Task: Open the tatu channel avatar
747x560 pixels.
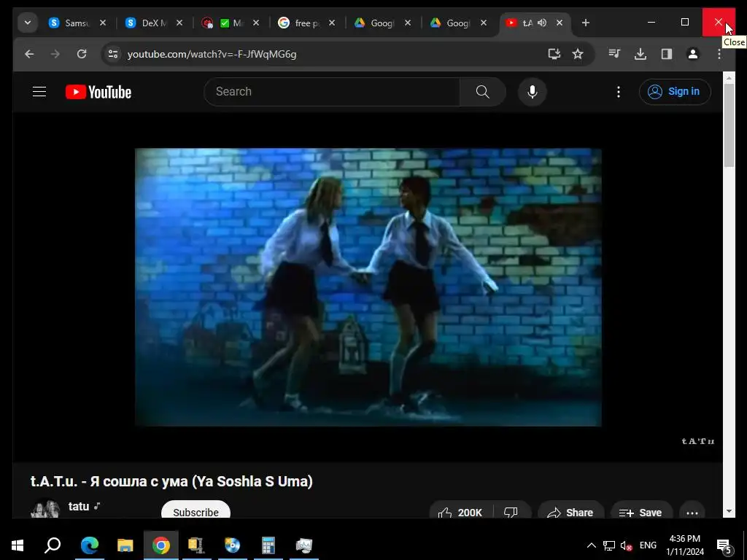Action: click(x=45, y=509)
